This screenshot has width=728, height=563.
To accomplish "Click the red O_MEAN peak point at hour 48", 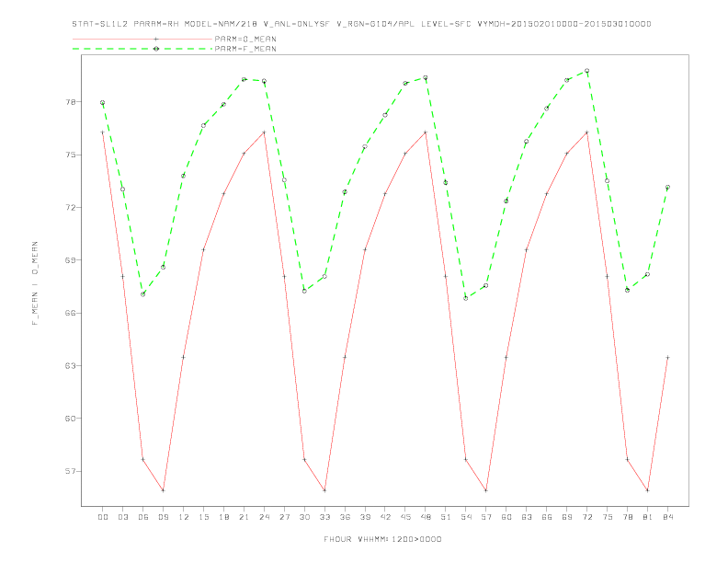I will tap(426, 132).
